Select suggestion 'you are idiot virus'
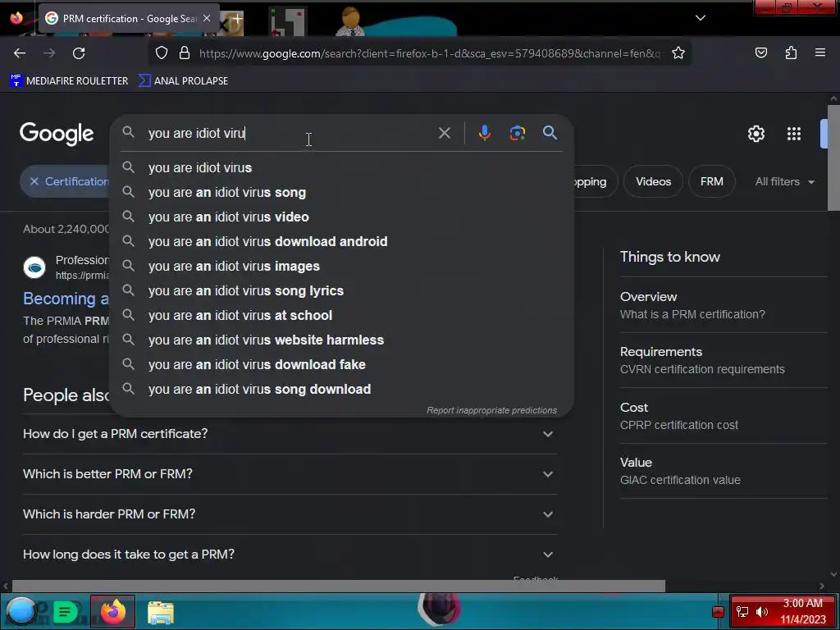 pos(342,167)
